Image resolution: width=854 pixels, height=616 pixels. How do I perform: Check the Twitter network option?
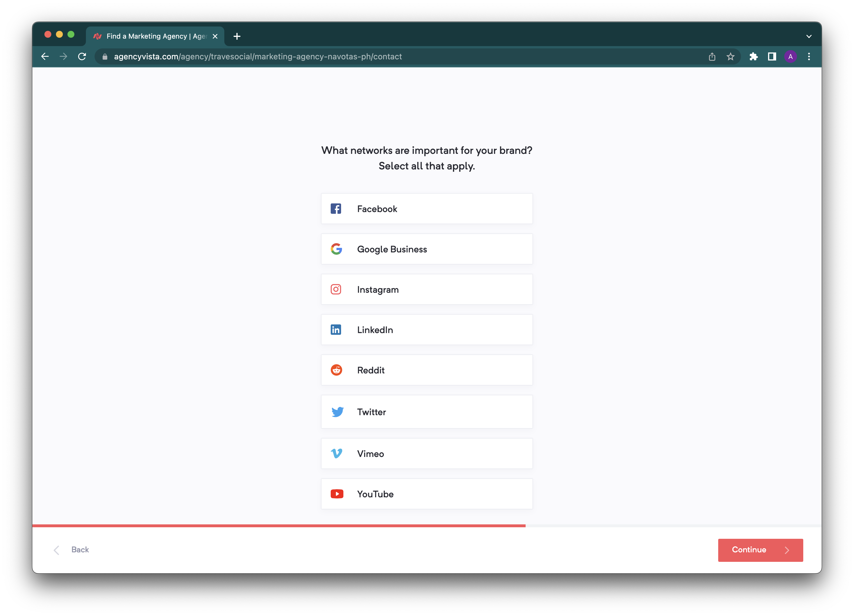click(x=427, y=412)
